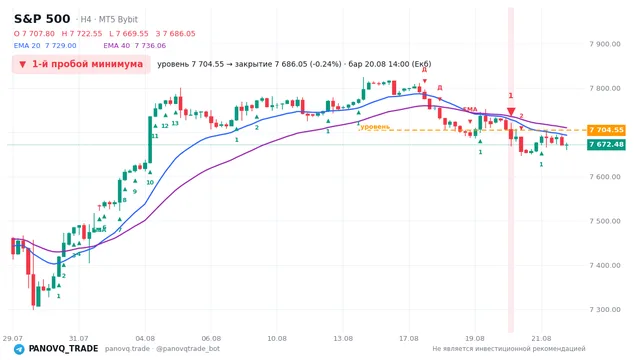
Task: Click the S&P 500 chart title
Action: (42, 19)
